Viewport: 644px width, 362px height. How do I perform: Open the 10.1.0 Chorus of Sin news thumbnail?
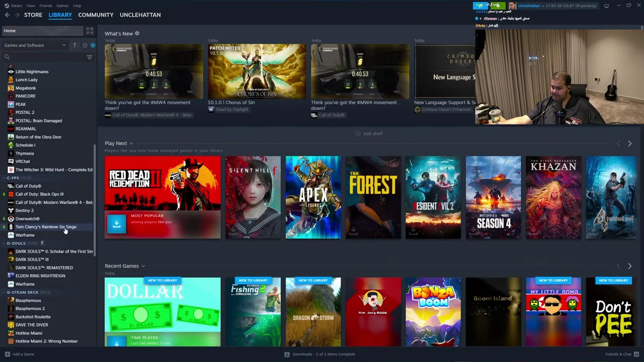click(x=257, y=71)
